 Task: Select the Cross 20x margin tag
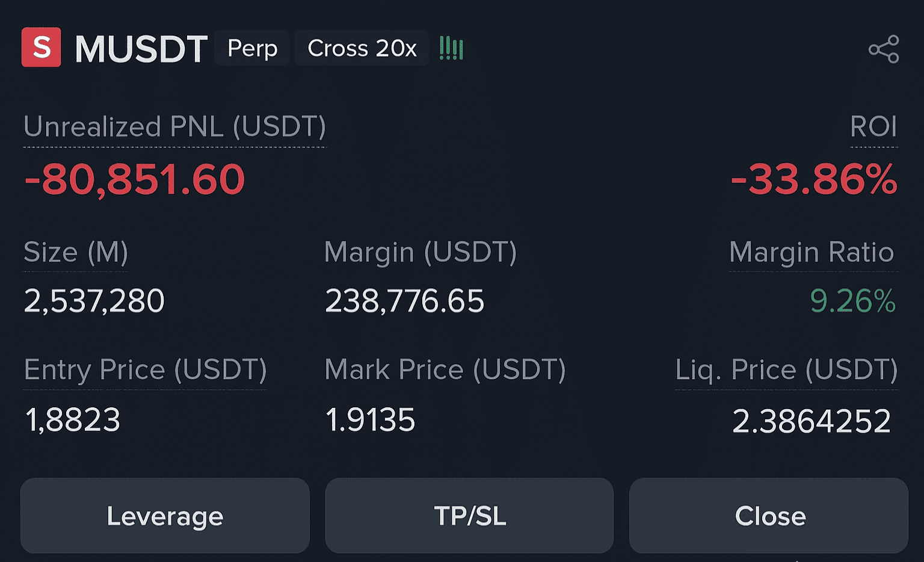click(x=362, y=48)
